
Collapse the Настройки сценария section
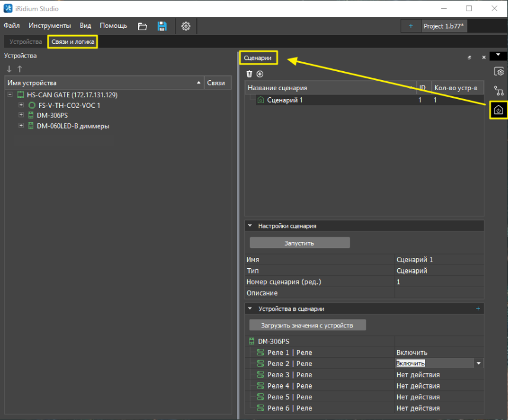click(x=250, y=226)
